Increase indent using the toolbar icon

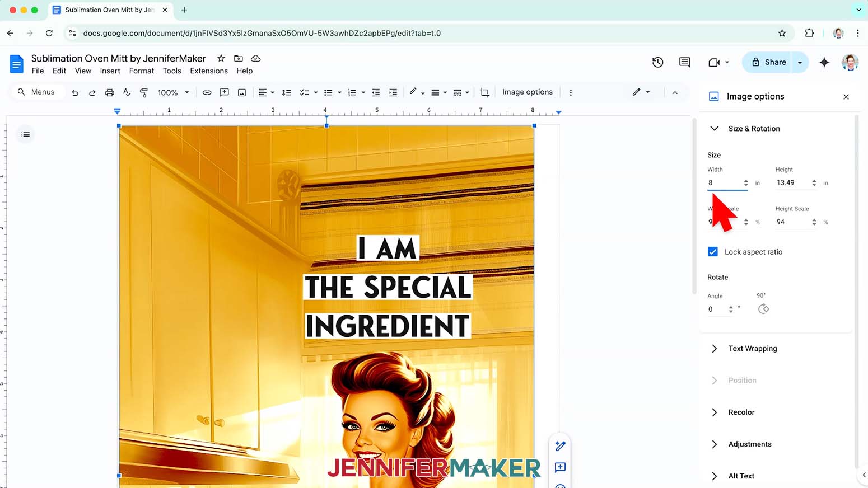pos(393,92)
